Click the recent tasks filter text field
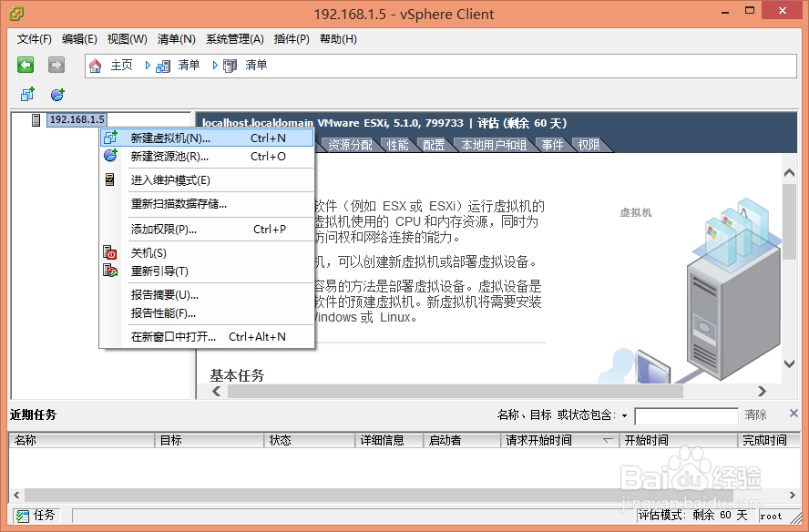The height and width of the screenshot is (532, 809). (x=686, y=416)
